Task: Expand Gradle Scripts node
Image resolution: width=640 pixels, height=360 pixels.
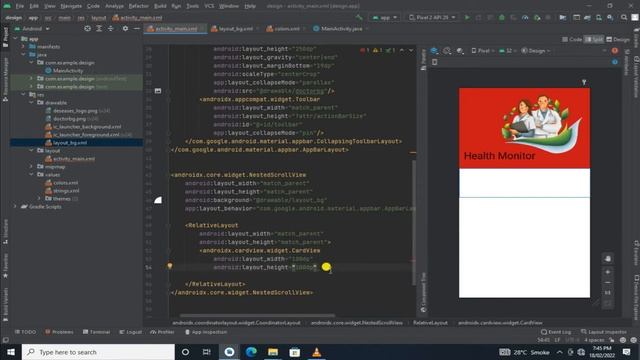Action: (16, 207)
